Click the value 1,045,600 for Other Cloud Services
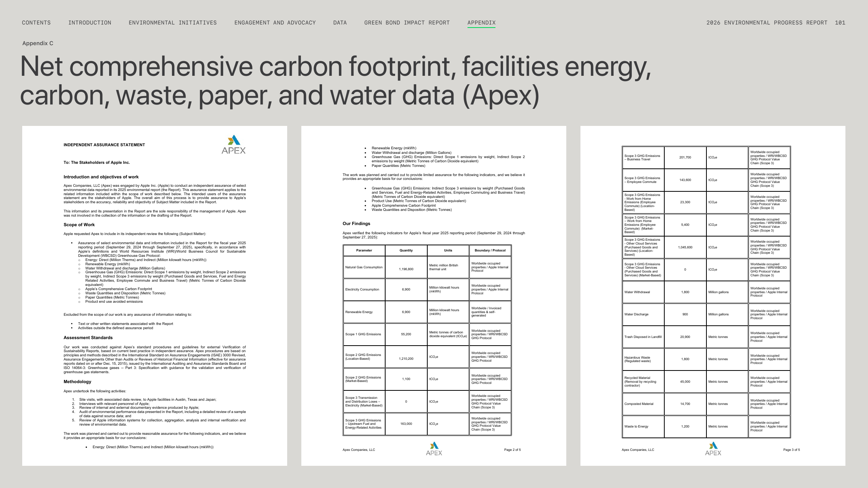 pos(685,247)
